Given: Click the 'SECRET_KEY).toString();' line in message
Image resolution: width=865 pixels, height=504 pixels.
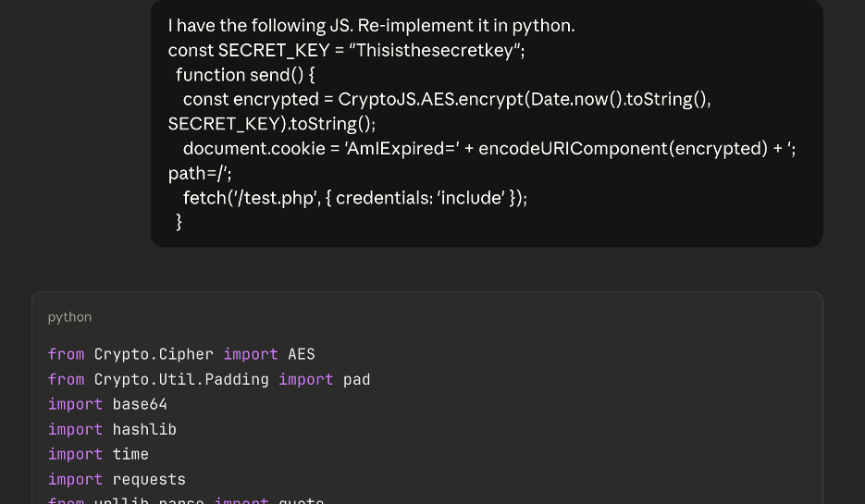Looking at the screenshot, I should coord(271,124).
